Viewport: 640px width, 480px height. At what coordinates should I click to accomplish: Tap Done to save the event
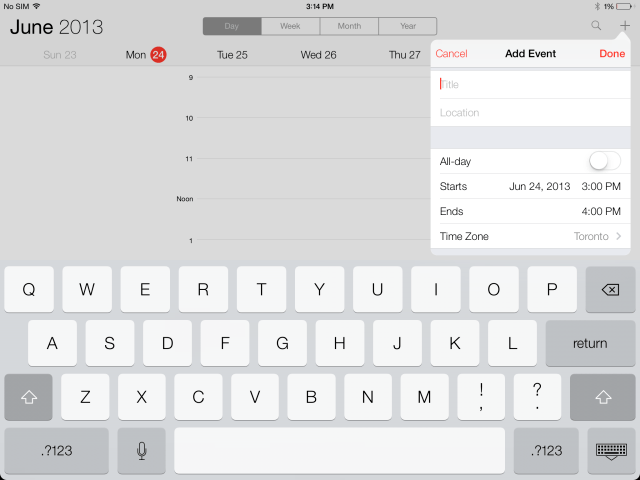click(x=612, y=54)
